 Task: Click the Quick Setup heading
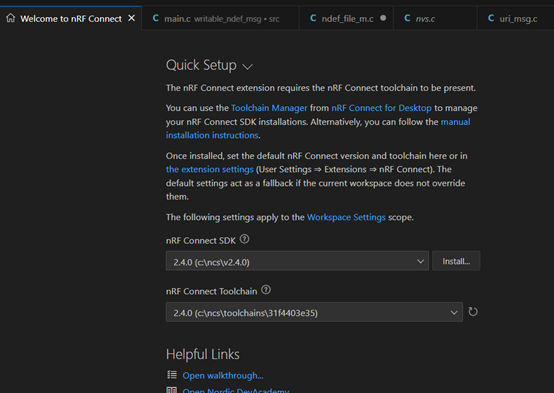click(201, 65)
